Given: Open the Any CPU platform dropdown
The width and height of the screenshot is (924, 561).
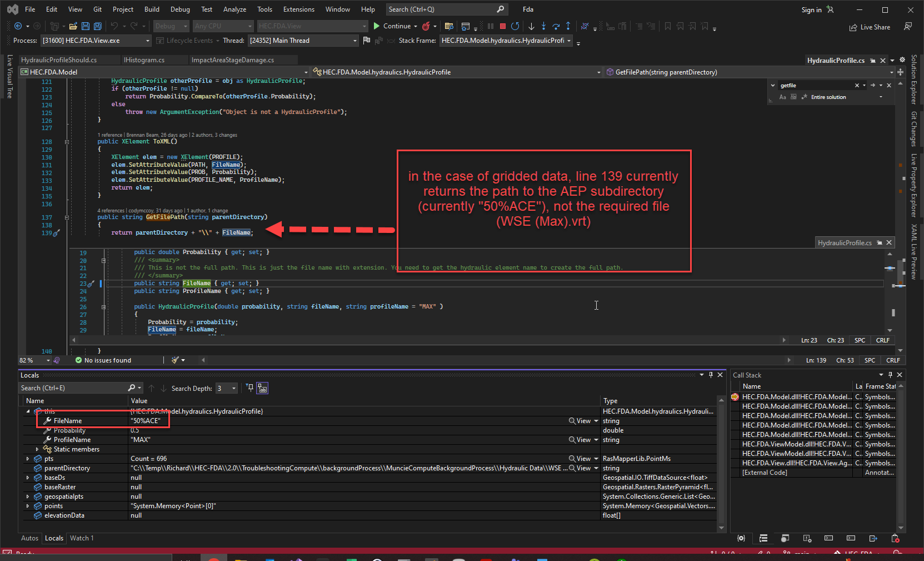Looking at the screenshot, I should coord(249,26).
